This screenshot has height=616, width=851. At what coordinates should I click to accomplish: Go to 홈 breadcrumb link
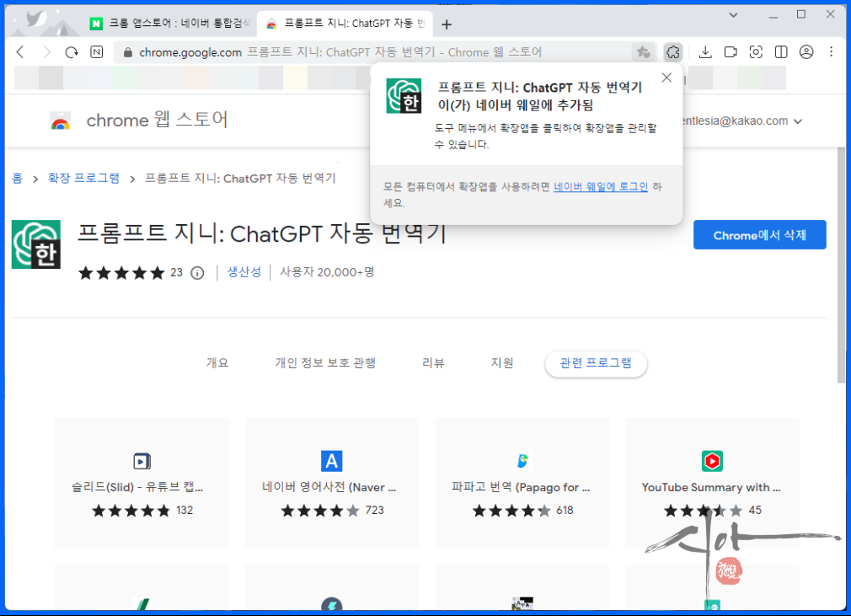point(18,178)
